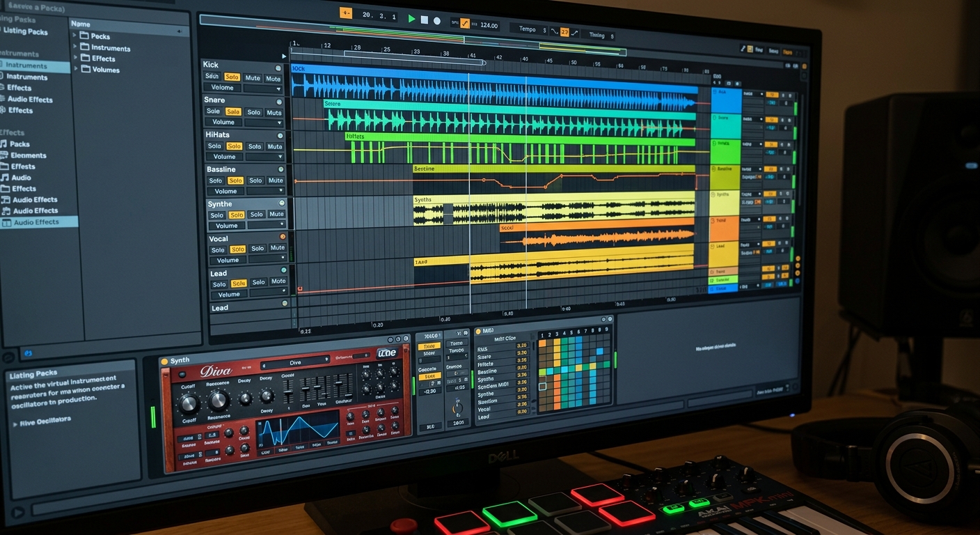This screenshot has height=535, width=980.
Task: Toggle the orange Solo button on Kick track
Action: (x=232, y=77)
